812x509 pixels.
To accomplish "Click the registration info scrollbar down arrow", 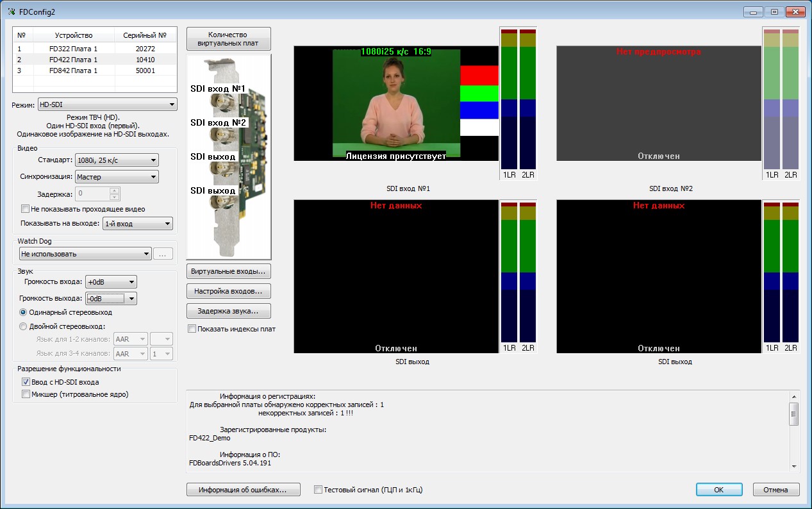I will [x=794, y=466].
